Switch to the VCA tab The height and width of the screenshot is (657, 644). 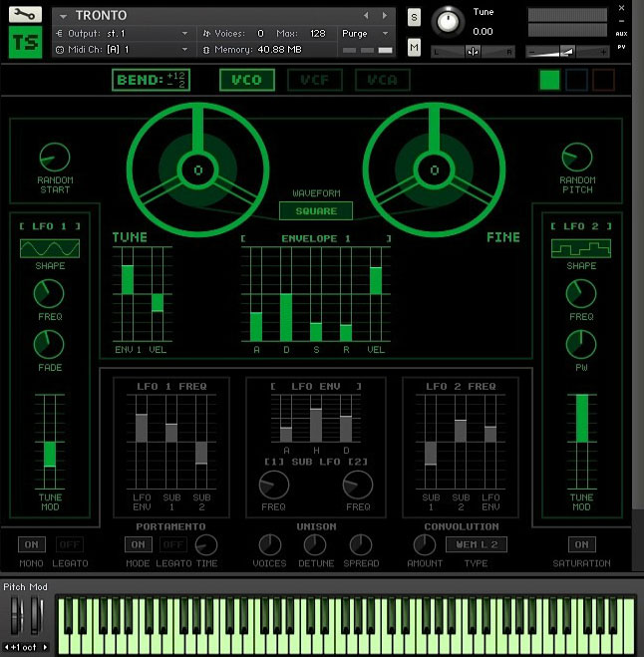pos(382,81)
